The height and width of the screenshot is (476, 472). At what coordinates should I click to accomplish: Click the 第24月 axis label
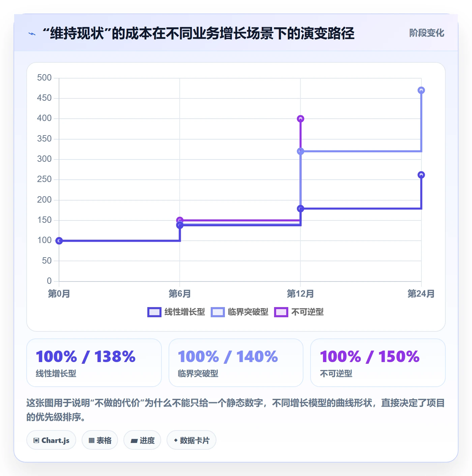click(421, 294)
